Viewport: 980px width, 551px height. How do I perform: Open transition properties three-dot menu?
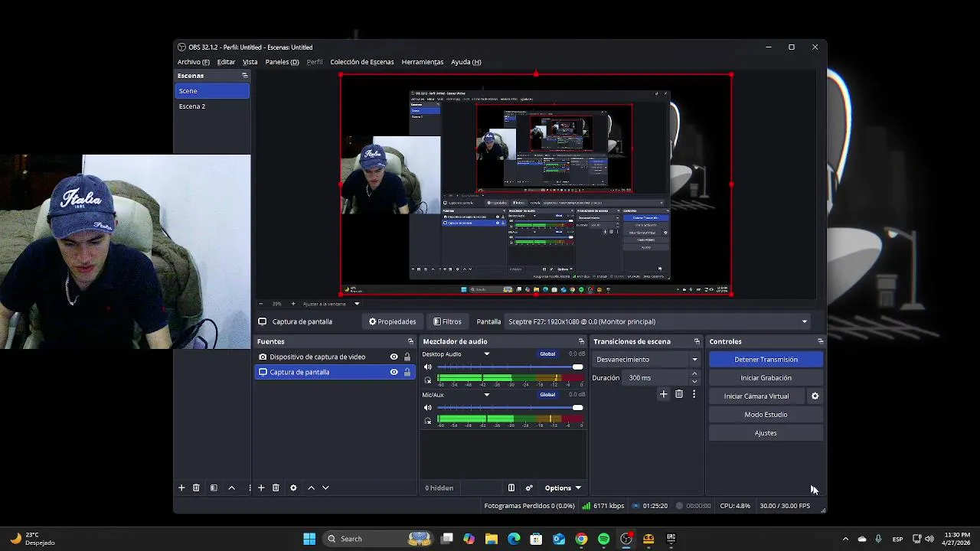pyautogui.click(x=694, y=394)
